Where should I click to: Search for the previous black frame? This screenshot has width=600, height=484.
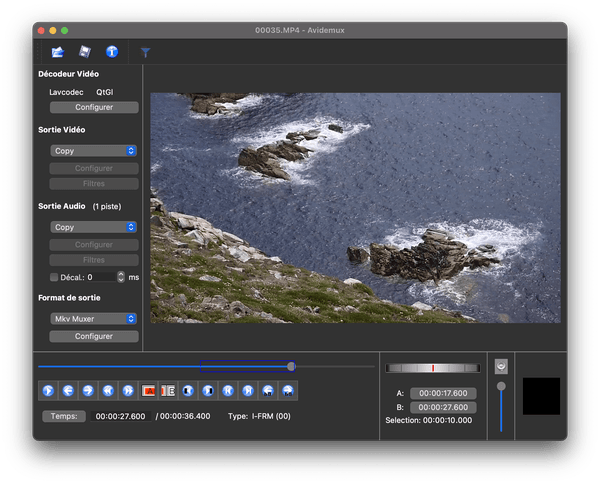click(x=188, y=391)
